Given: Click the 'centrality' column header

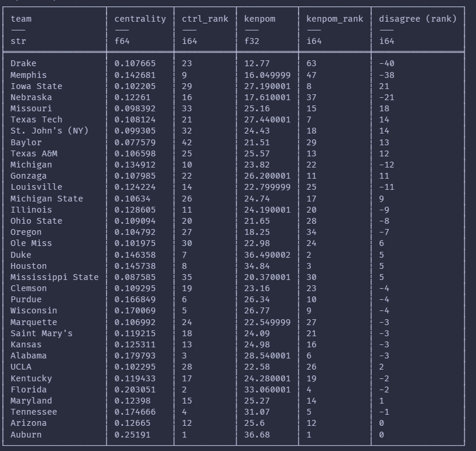Looking at the screenshot, I should [140, 19].
